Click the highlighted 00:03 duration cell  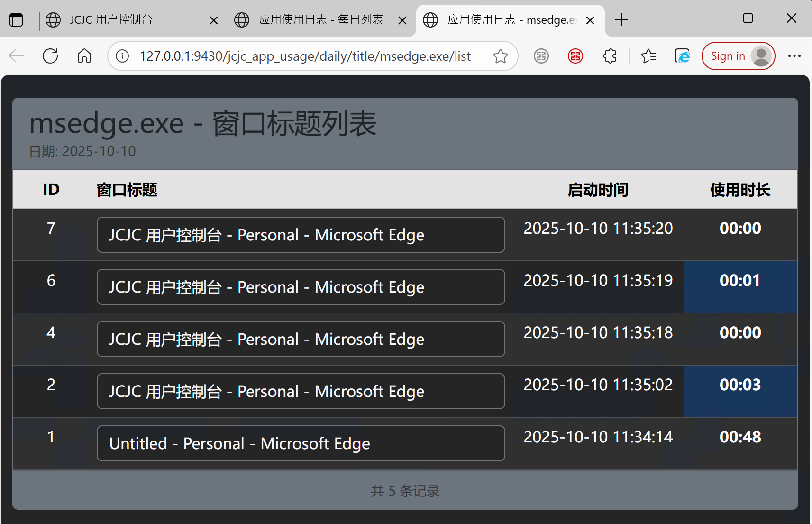[x=740, y=391]
